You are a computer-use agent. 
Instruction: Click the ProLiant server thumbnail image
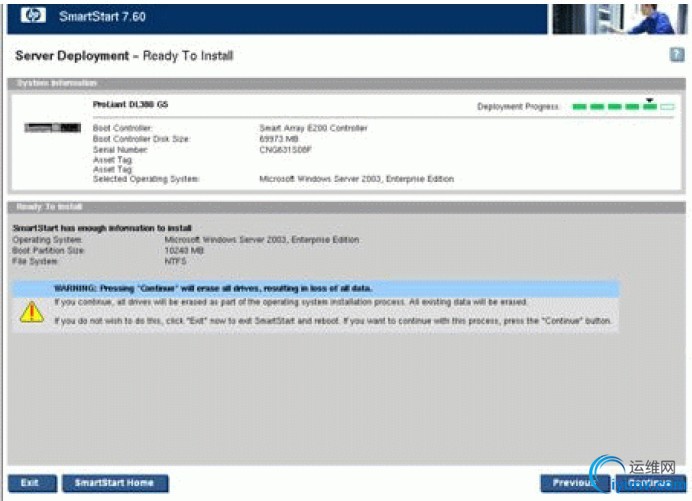pos(52,128)
